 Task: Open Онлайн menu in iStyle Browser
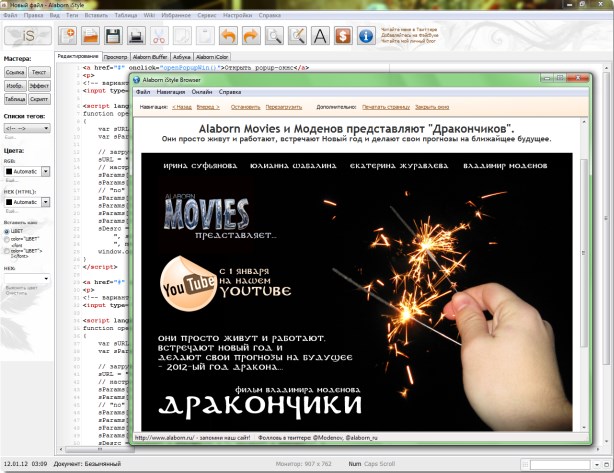coord(202,92)
